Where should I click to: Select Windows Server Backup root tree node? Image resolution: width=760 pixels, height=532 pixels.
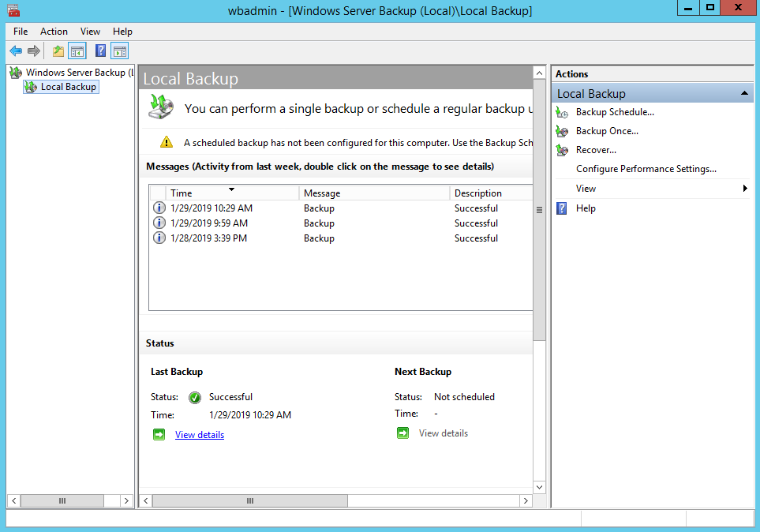click(x=75, y=73)
